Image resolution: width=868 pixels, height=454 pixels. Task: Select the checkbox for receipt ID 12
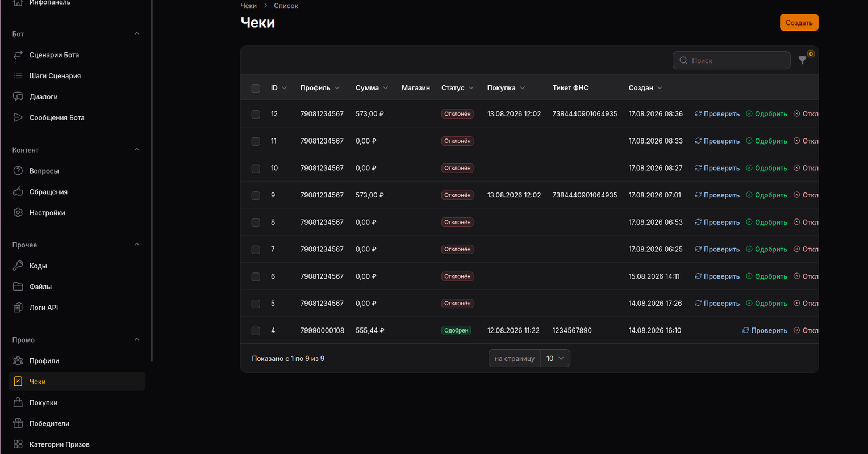(x=256, y=114)
